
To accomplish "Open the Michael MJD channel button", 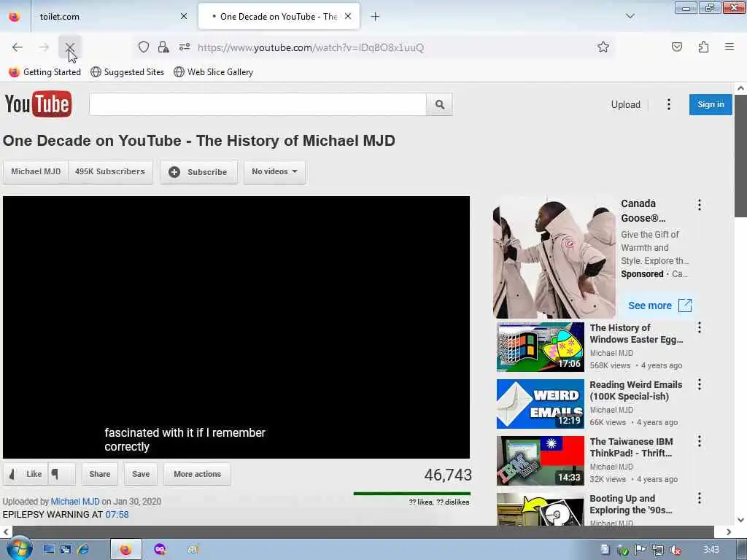I will (36, 171).
